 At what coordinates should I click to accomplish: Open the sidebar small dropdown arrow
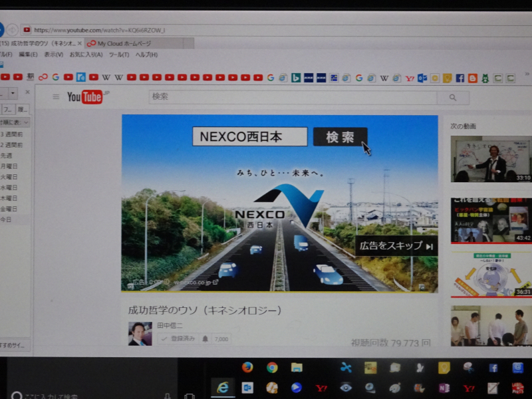(13, 92)
